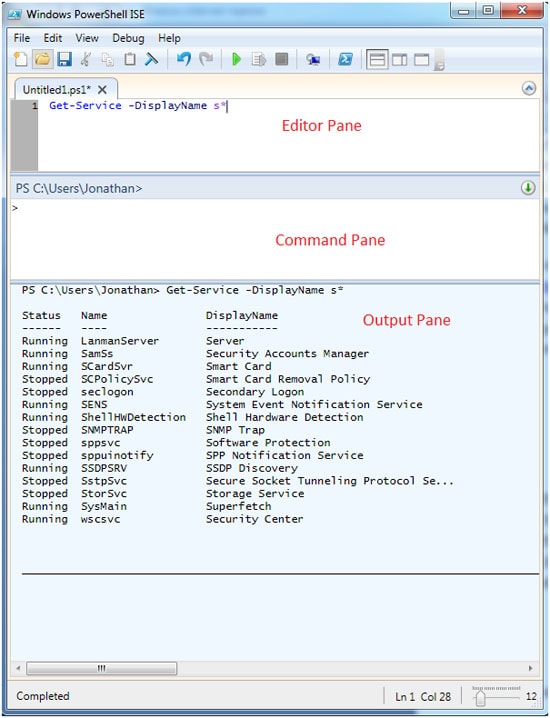
Task: Click the SamSs service name
Action: (97, 354)
